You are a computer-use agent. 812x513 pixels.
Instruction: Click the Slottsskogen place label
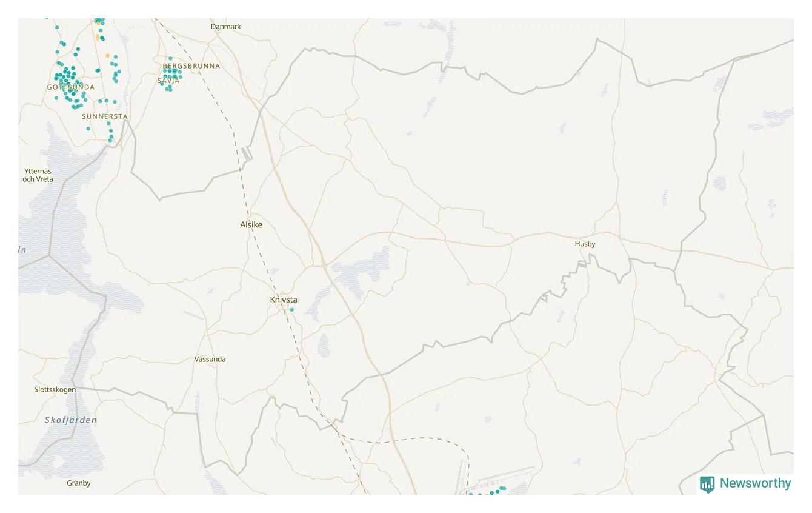click(55, 389)
